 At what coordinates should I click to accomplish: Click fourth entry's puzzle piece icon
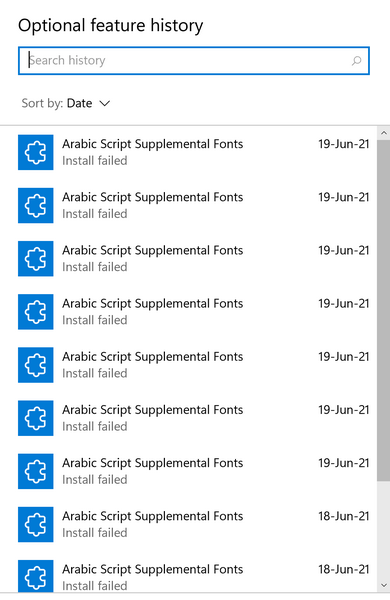(x=36, y=312)
